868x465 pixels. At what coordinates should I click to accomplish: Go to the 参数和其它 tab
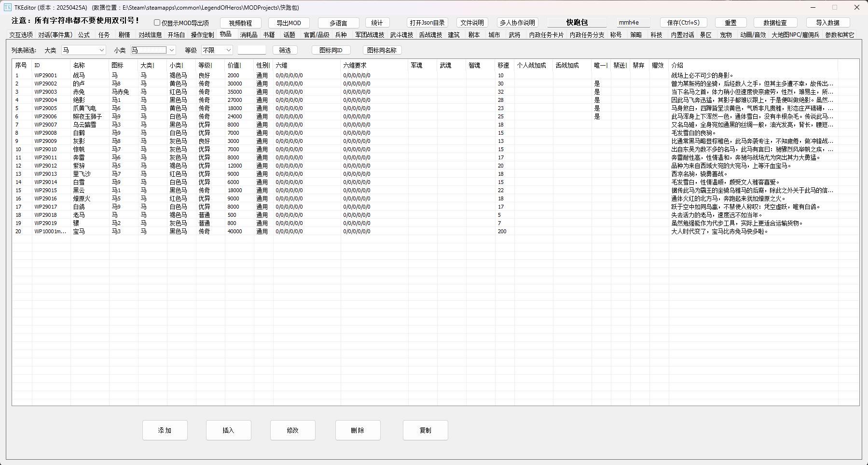click(839, 35)
